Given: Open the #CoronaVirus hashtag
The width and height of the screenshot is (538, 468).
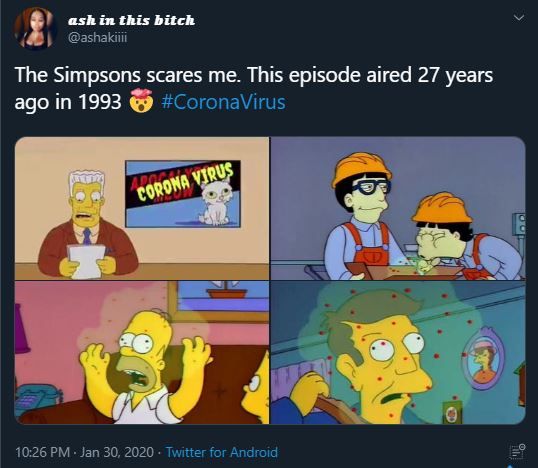Looking at the screenshot, I should click(x=223, y=102).
